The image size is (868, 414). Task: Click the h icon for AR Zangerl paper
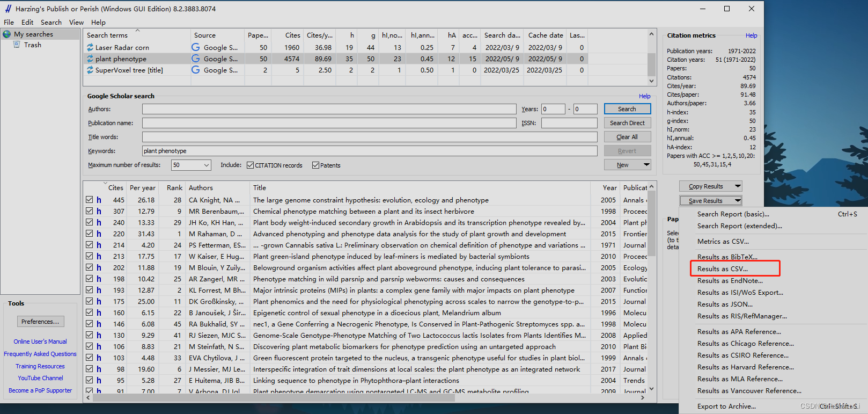coord(99,279)
